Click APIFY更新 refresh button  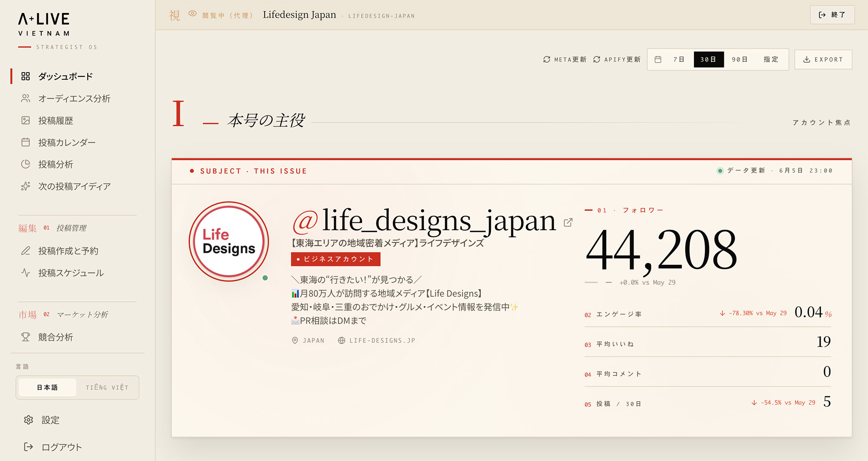click(617, 59)
